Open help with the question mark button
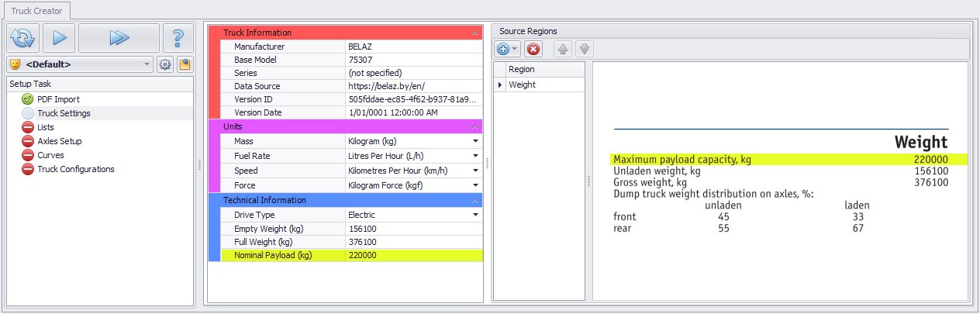 point(178,37)
